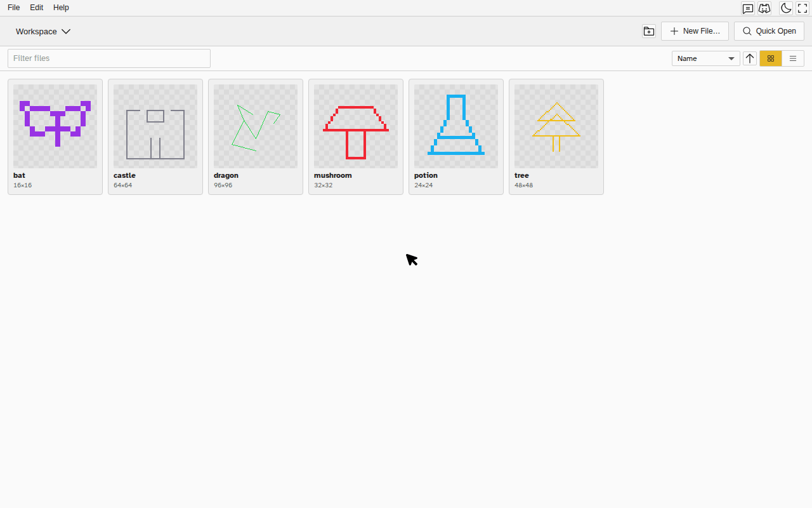Screen dimensions: 812x508
Task: Click the 'mushroom' file name
Action: [333, 175]
